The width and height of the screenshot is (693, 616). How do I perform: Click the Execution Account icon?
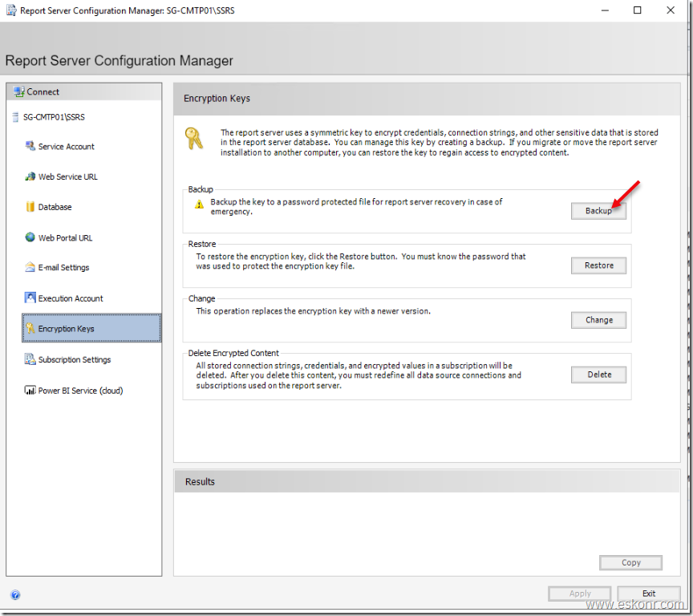(x=30, y=298)
